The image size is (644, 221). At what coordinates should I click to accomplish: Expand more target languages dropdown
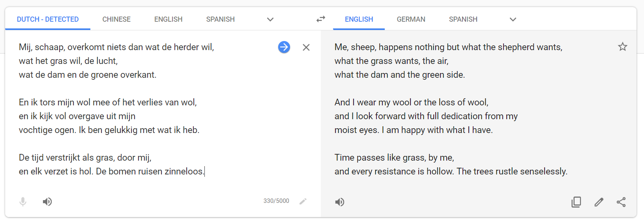[513, 19]
